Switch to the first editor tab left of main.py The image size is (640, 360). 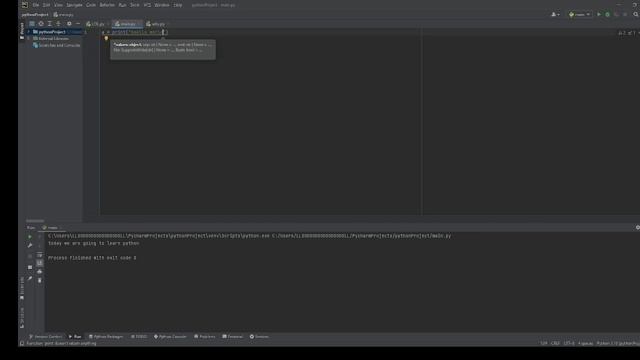pyautogui.click(x=96, y=24)
